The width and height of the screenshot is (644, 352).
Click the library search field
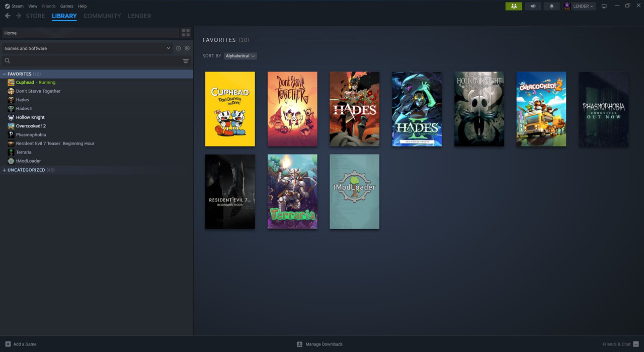(96, 61)
